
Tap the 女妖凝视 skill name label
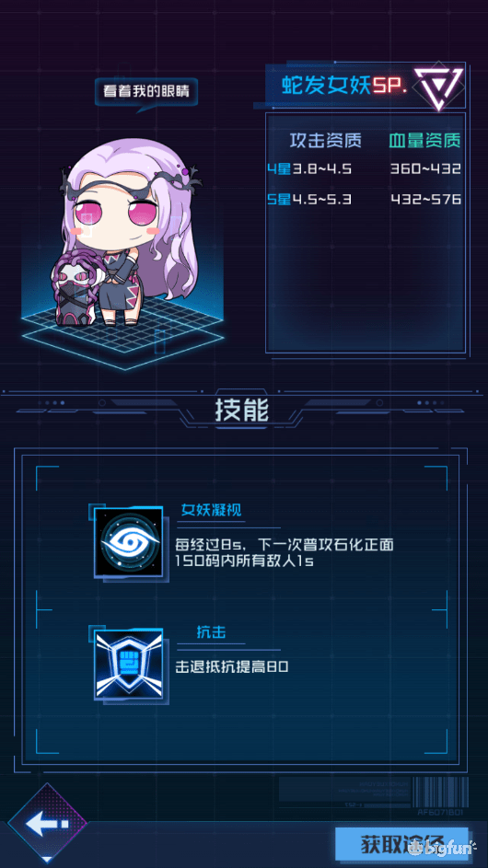point(212,510)
